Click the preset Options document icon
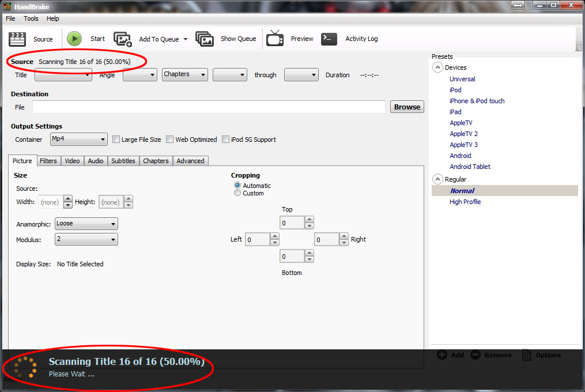 pos(526,355)
